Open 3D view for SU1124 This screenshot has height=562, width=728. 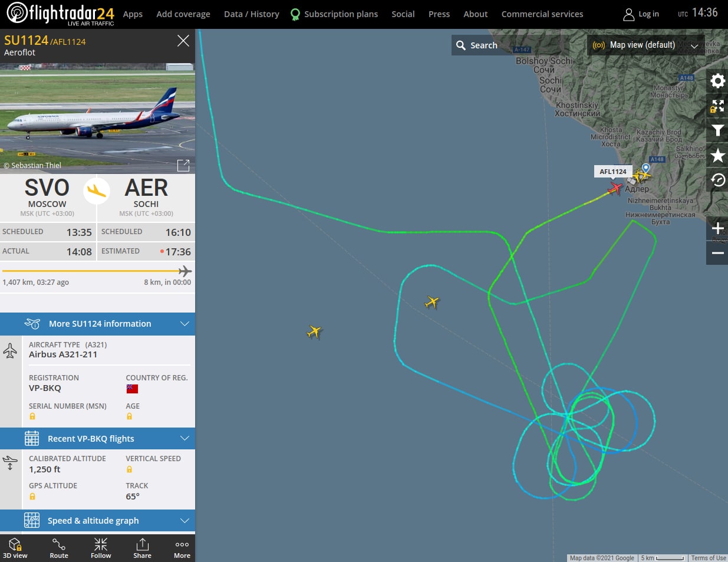coord(15,548)
